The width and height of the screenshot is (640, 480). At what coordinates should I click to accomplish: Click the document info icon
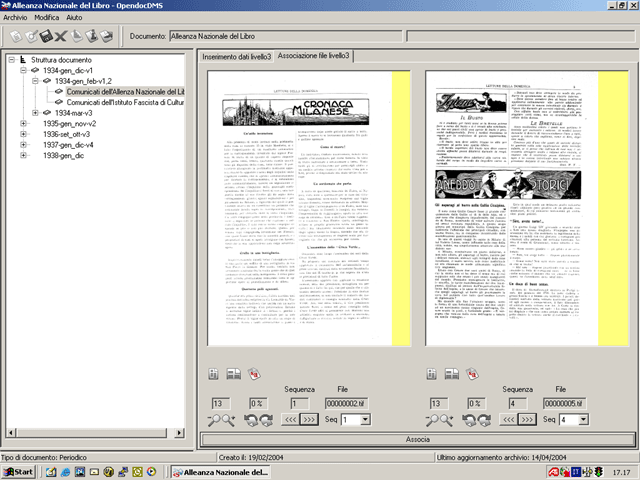pyautogui.click(x=92, y=36)
